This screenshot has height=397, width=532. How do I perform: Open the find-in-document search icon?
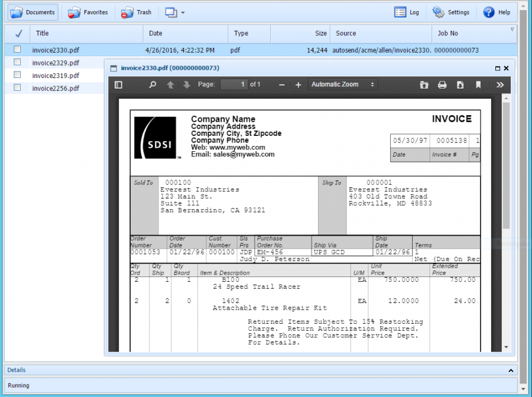point(153,85)
